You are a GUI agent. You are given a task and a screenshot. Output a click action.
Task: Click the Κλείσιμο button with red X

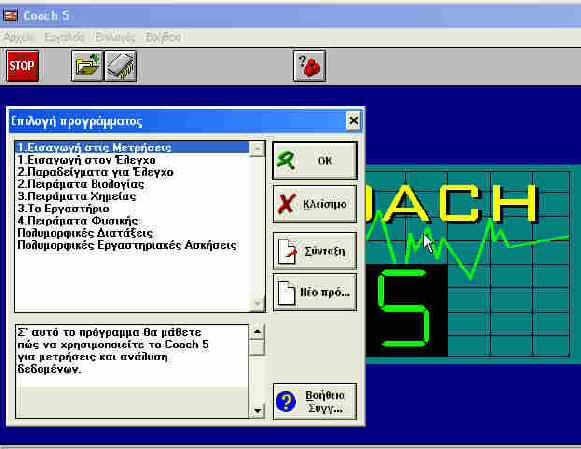pyautogui.click(x=315, y=204)
